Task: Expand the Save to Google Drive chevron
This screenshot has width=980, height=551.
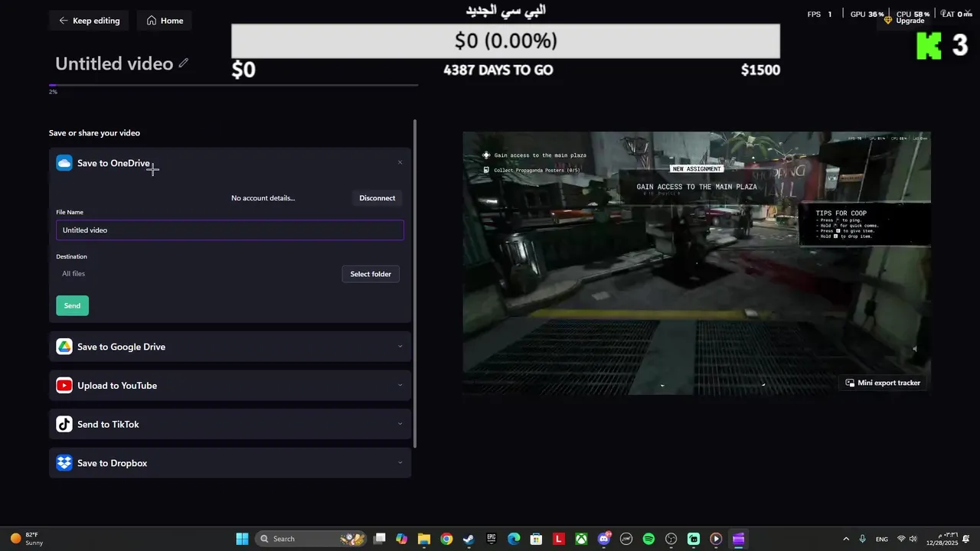Action: pos(400,347)
